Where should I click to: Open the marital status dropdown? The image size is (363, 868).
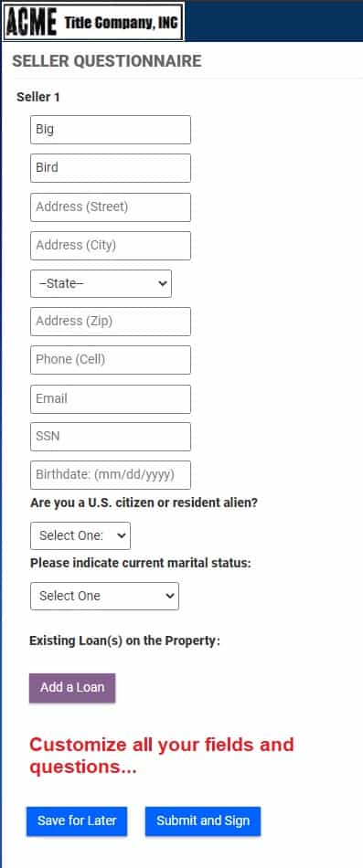(x=105, y=596)
